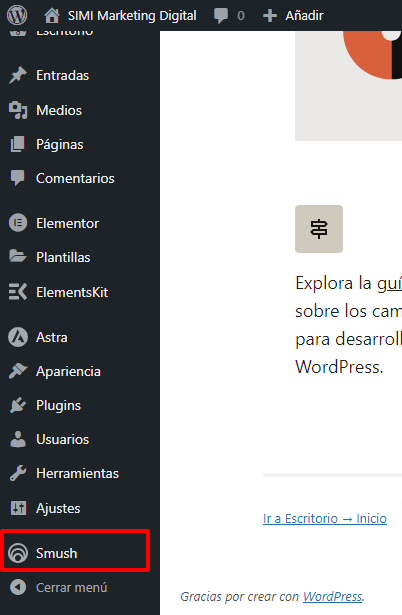Image resolution: width=402 pixels, height=615 pixels.
Task: Click the Apariencia paintbrush icon
Action: (x=18, y=371)
